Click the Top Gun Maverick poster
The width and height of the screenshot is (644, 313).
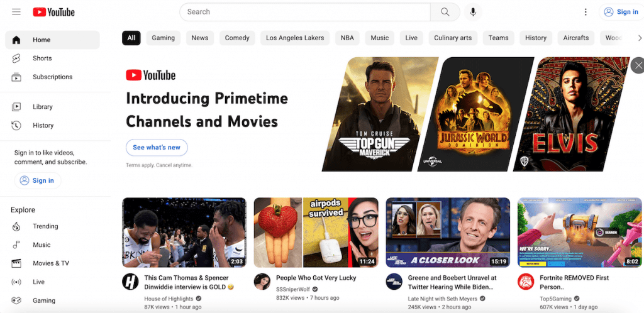380,114
